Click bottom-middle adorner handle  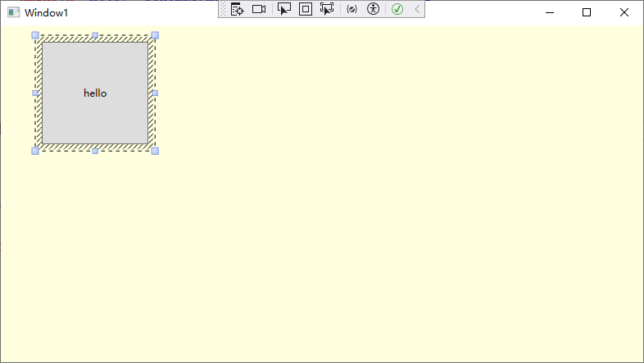95,151
